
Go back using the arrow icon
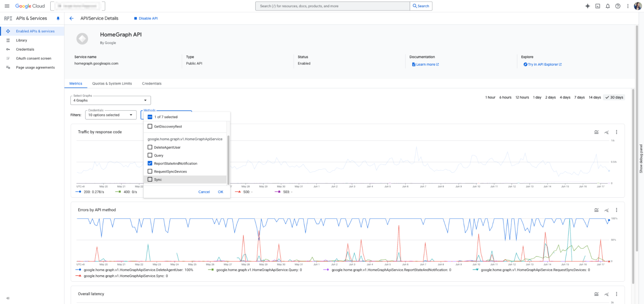(72, 18)
